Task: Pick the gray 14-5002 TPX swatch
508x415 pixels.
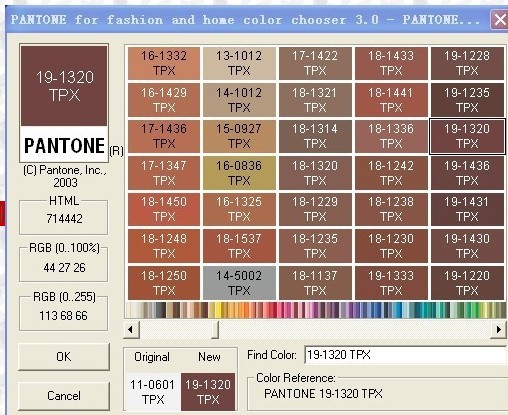Action: coord(239,283)
